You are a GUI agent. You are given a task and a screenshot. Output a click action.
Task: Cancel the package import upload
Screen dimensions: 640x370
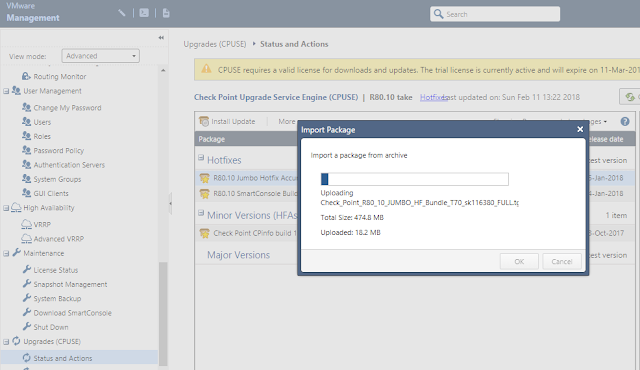click(562, 261)
